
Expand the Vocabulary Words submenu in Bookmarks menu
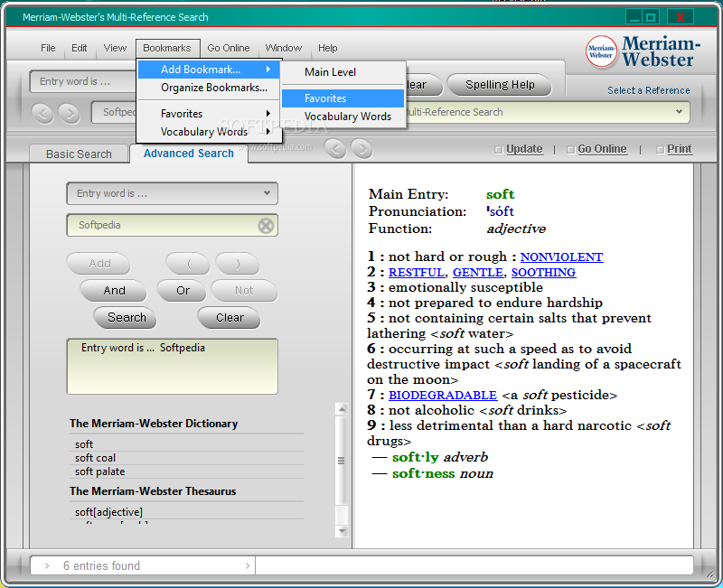210,132
